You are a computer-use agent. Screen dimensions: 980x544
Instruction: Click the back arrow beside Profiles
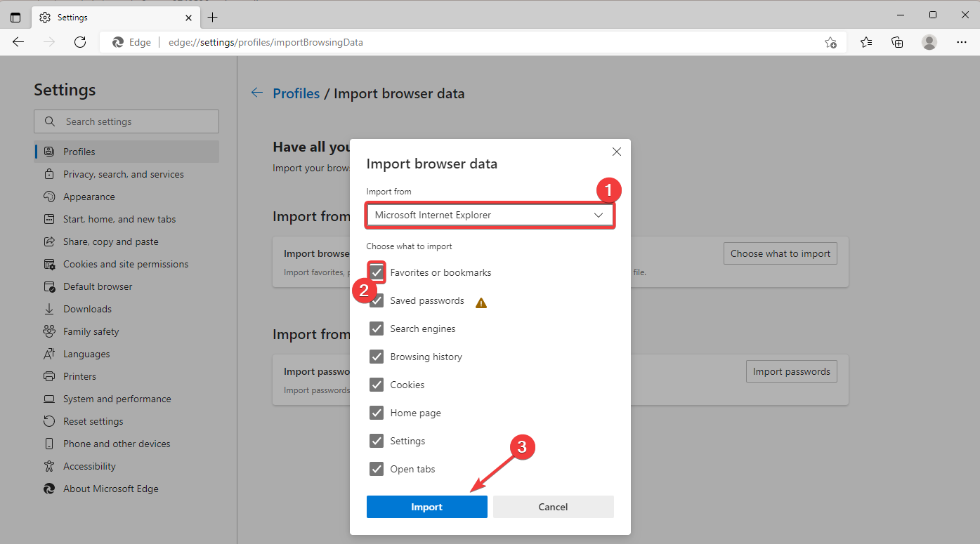pos(257,93)
